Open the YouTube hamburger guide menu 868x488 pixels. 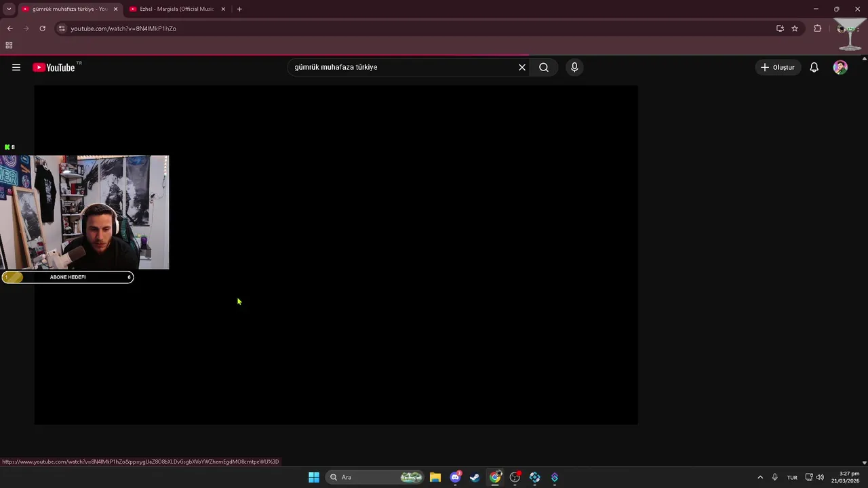16,67
